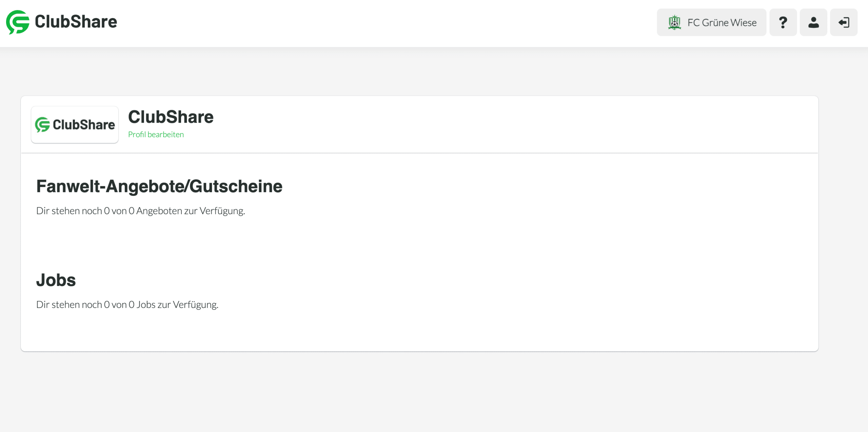Click the FC Grüne Wiese club crest icon

[x=674, y=22]
